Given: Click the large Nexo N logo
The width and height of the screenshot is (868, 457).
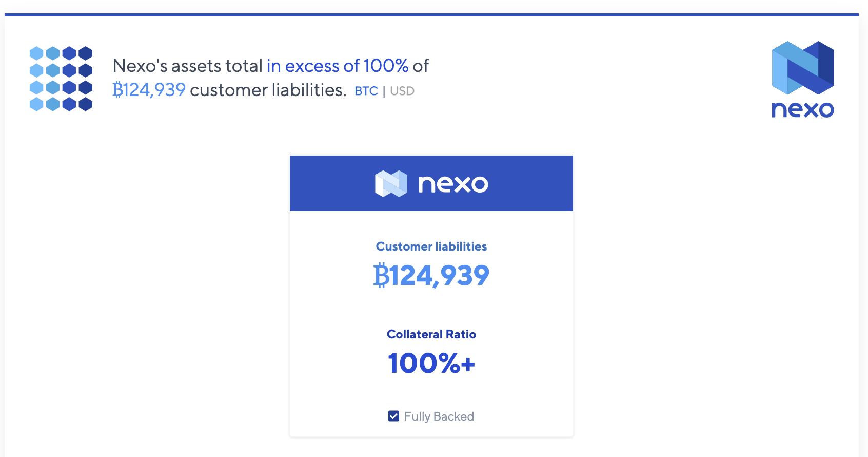Looking at the screenshot, I should pos(803,68).
